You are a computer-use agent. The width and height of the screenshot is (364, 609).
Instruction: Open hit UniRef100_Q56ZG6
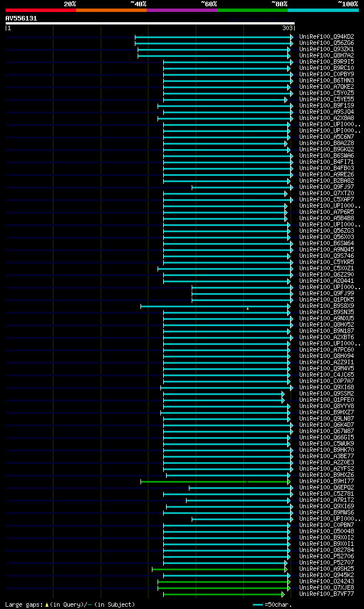[x=326, y=43]
